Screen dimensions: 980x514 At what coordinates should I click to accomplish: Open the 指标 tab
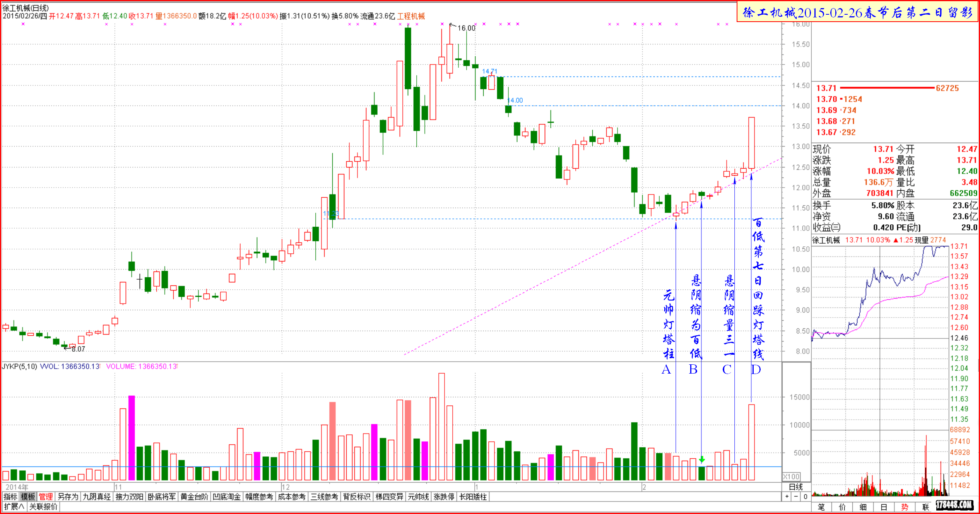point(10,497)
